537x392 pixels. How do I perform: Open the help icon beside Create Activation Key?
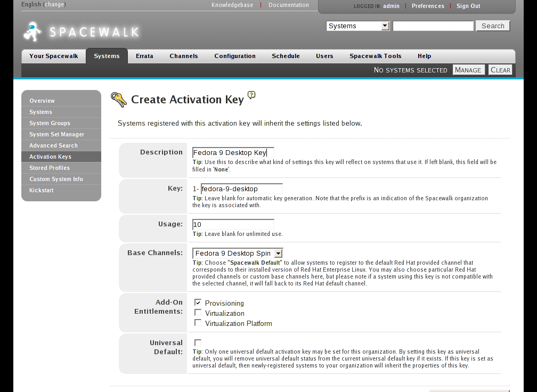click(251, 95)
